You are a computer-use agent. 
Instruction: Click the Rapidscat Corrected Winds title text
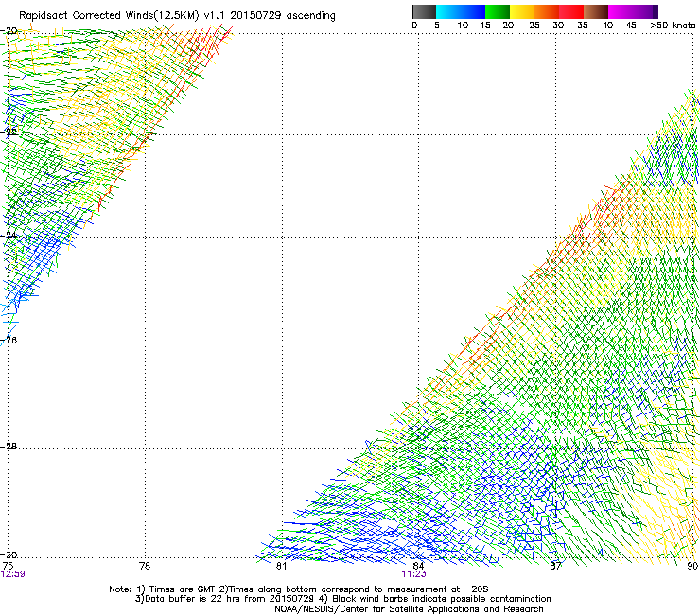click(x=177, y=16)
